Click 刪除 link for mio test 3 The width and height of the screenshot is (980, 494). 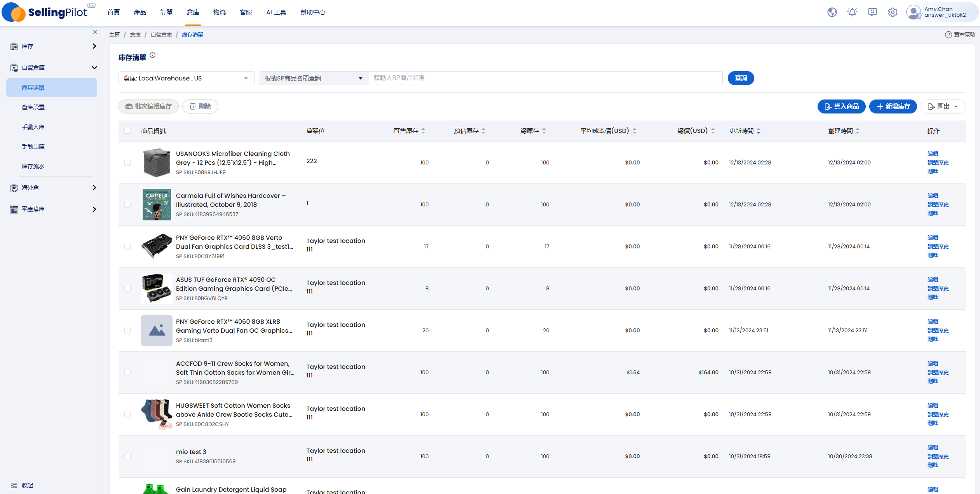(x=933, y=465)
